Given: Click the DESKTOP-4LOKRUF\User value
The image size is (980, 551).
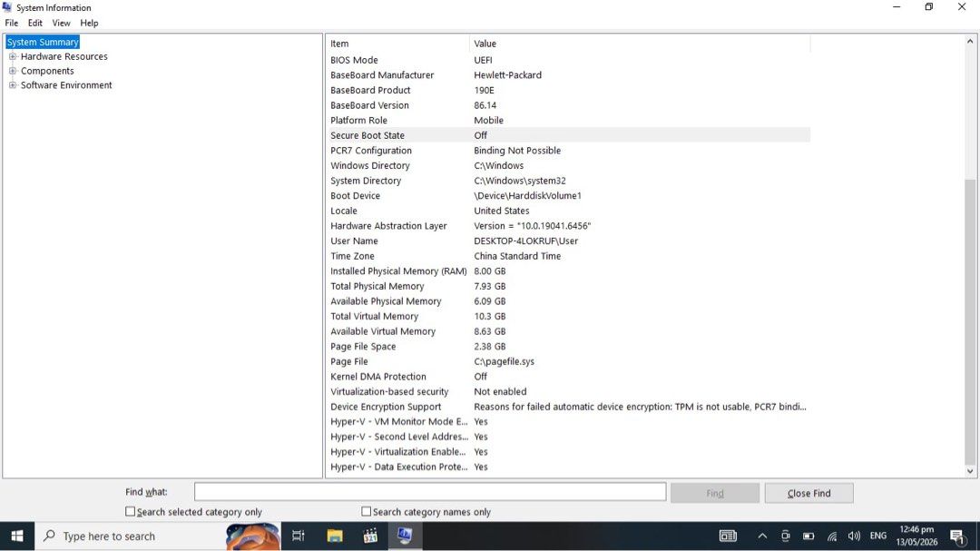Looking at the screenshot, I should [525, 241].
